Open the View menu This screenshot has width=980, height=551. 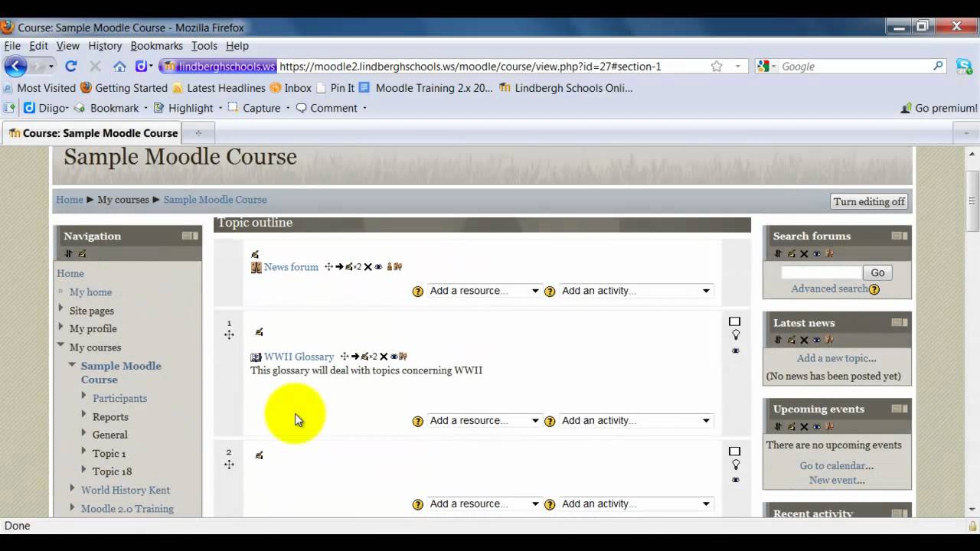pos(67,46)
